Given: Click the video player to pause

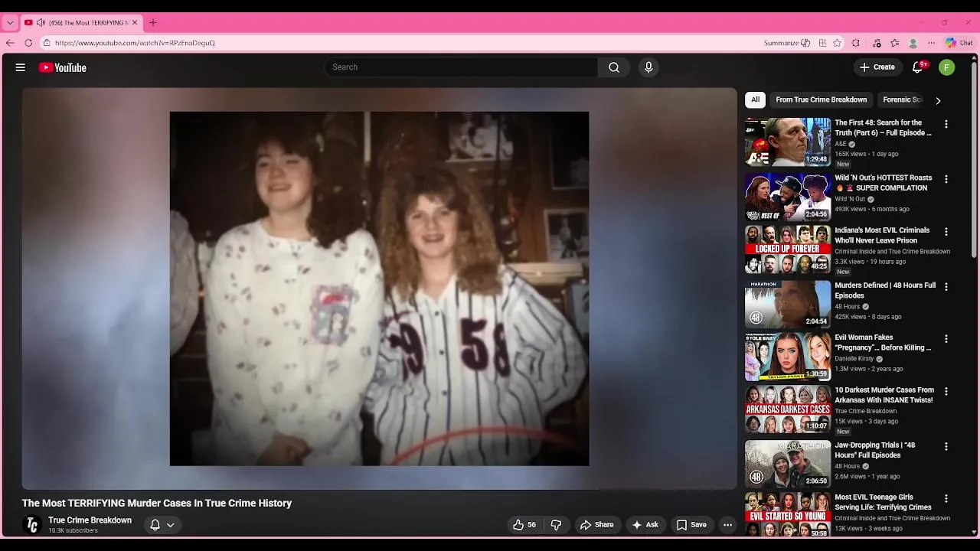Looking at the screenshot, I should [379, 289].
